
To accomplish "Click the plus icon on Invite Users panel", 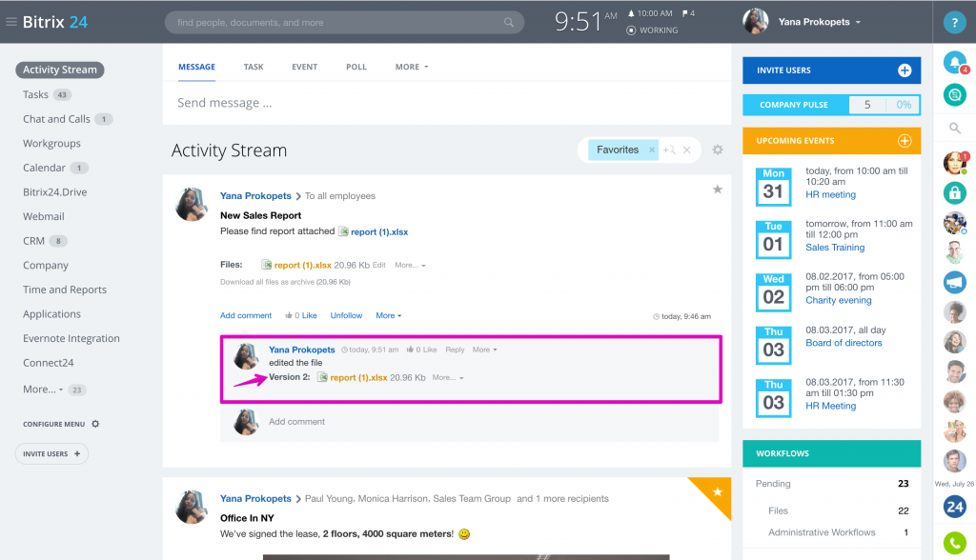I will (905, 70).
